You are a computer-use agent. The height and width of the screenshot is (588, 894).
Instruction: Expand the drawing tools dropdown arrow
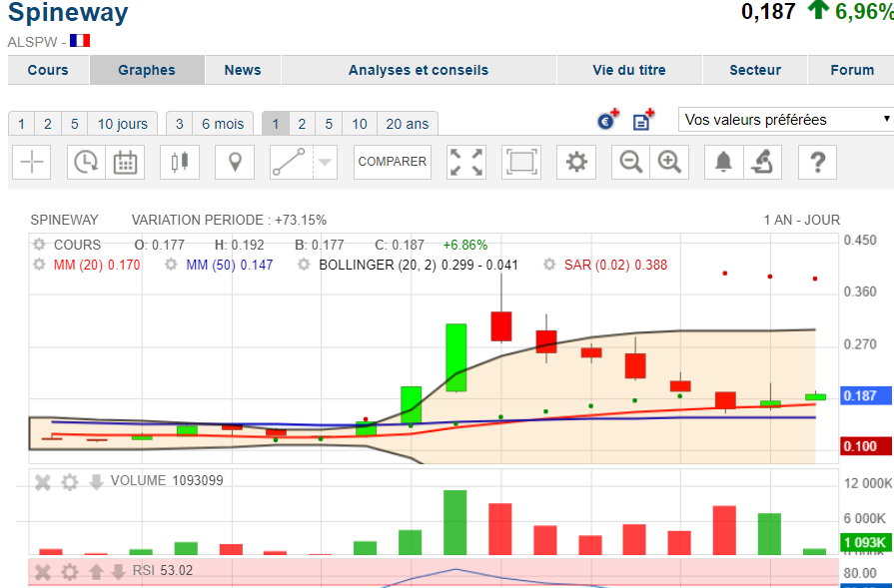tap(325, 163)
